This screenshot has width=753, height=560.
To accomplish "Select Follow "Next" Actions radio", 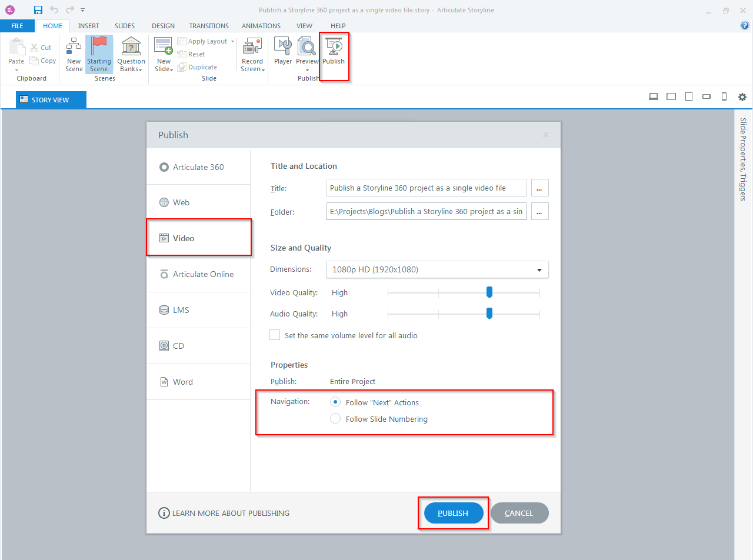I will tap(335, 402).
